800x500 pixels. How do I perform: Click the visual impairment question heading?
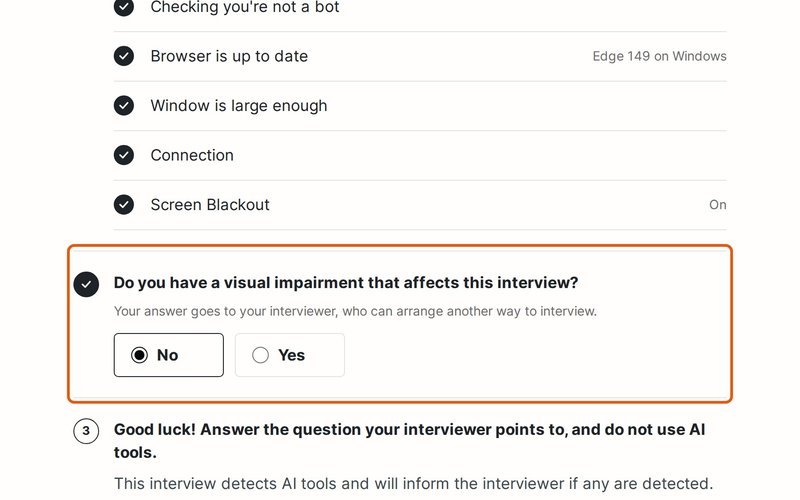coord(346,283)
